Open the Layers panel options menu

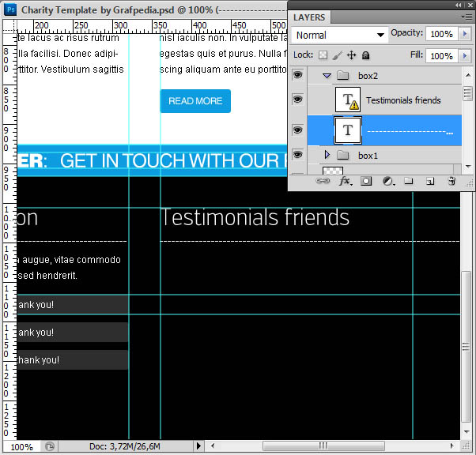pyautogui.click(x=467, y=17)
